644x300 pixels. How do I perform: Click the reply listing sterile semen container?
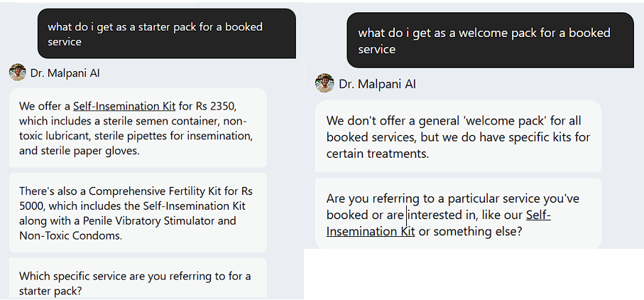click(x=138, y=128)
